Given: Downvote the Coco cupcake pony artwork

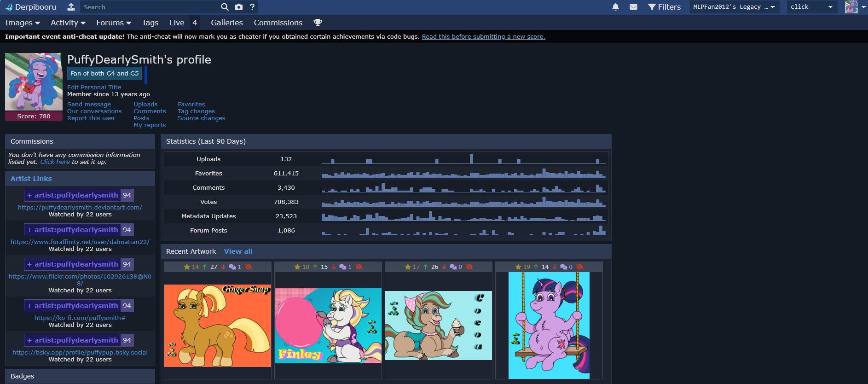Looking at the screenshot, I should coord(444,267).
